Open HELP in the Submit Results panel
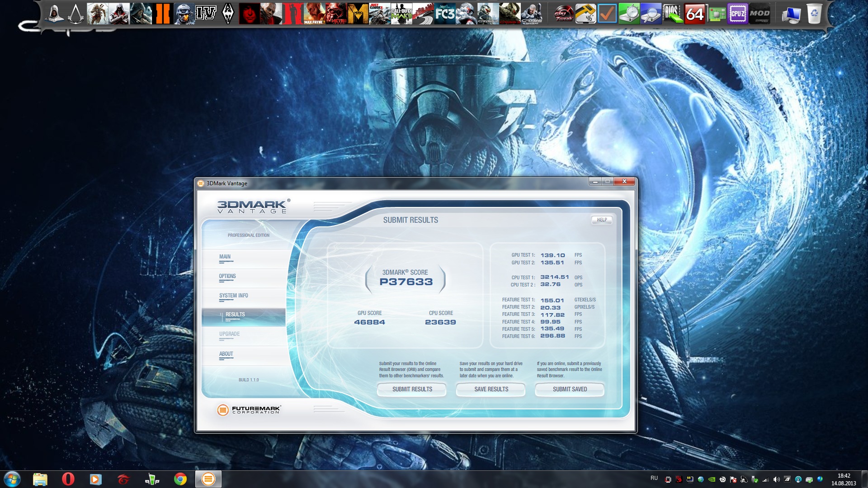 pyautogui.click(x=602, y=220)
